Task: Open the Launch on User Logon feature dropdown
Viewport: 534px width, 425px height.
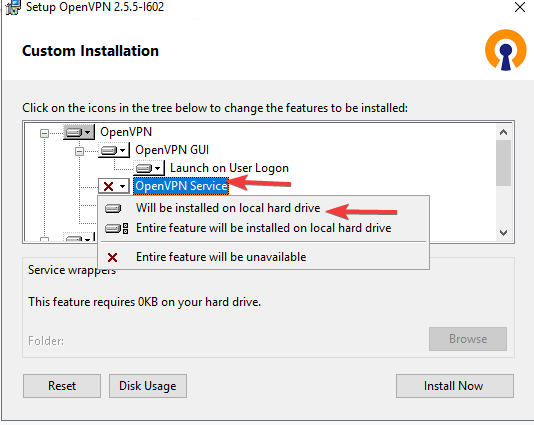Action: click(x=149, y=168)
